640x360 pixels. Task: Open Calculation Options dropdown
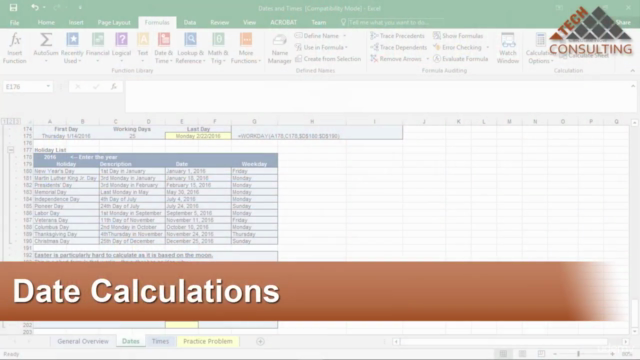pyautogui.click(x=540, y=48)
